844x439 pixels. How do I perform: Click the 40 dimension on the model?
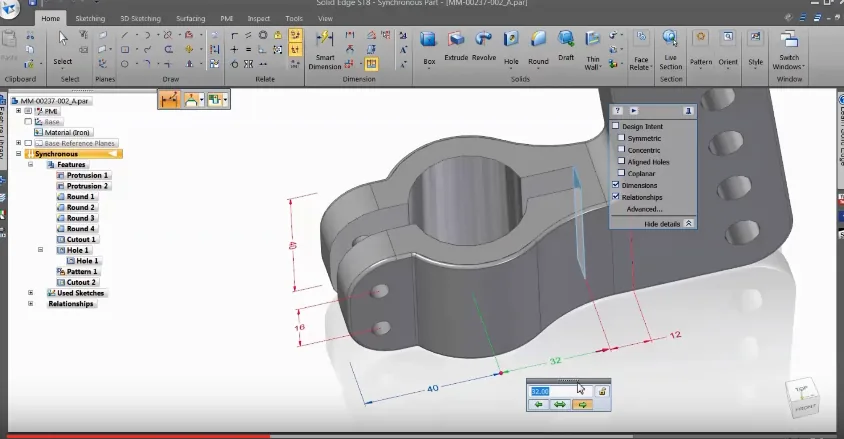point(433,388)
